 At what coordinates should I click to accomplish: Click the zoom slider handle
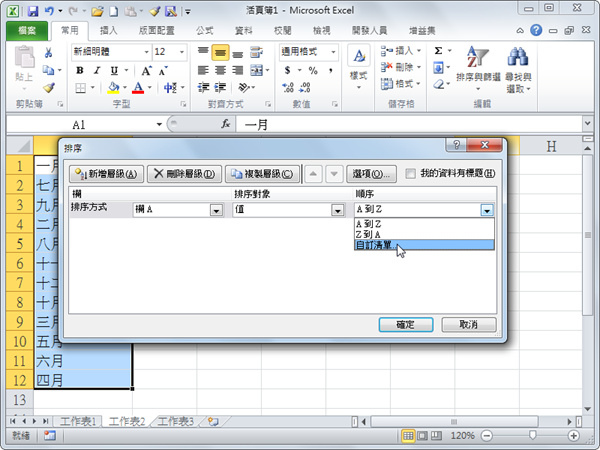coord(532,435)
